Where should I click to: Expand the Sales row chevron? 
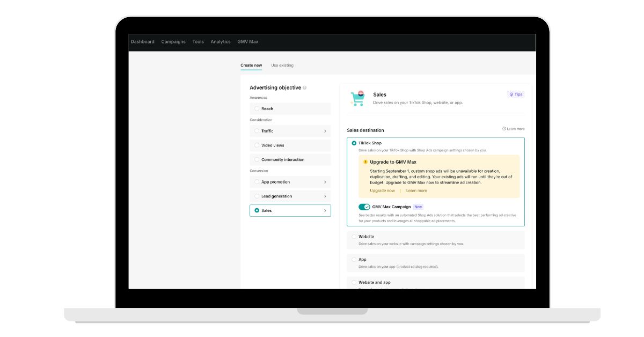click(x=325, y=210)
